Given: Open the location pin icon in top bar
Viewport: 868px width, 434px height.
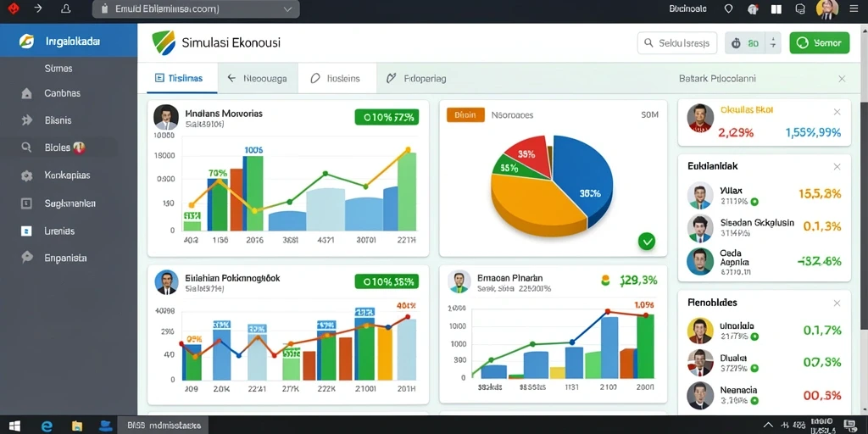Looking at the screenshot, I should coord(728,8).
